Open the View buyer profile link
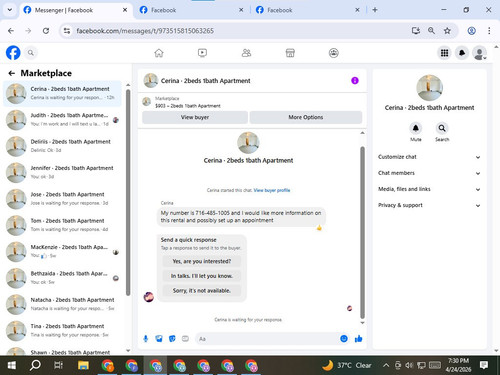The height and width of the screenshot is (375, 500). point(272,190)
